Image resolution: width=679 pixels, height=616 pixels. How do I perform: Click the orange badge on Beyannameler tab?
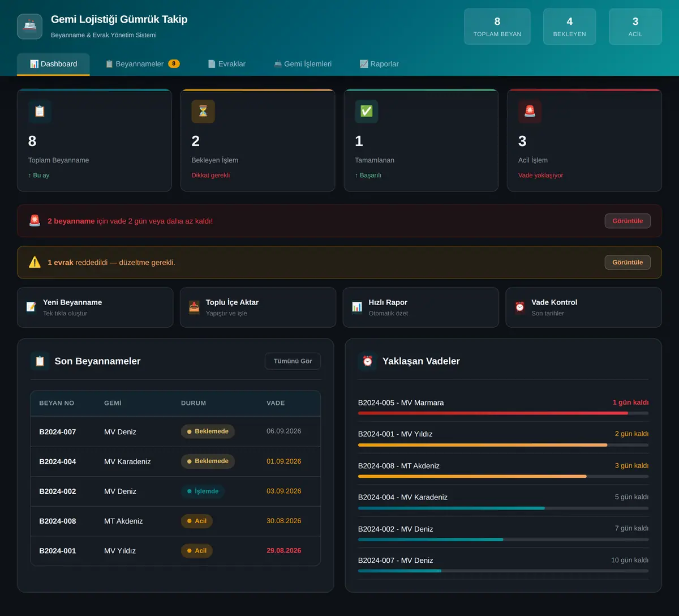coord(174,64)
